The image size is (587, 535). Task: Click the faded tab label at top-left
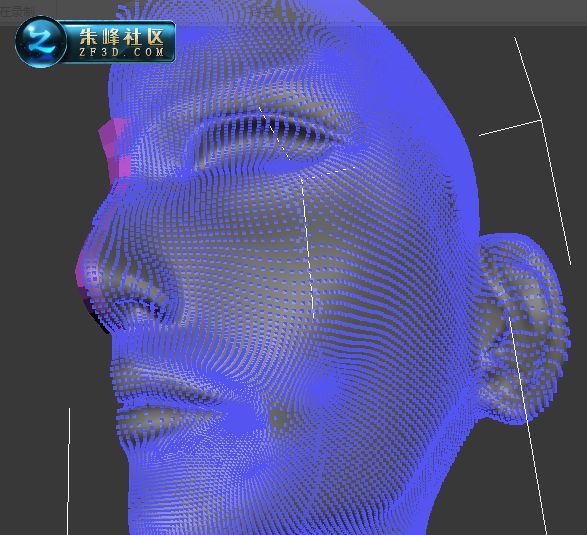[17, 11]
